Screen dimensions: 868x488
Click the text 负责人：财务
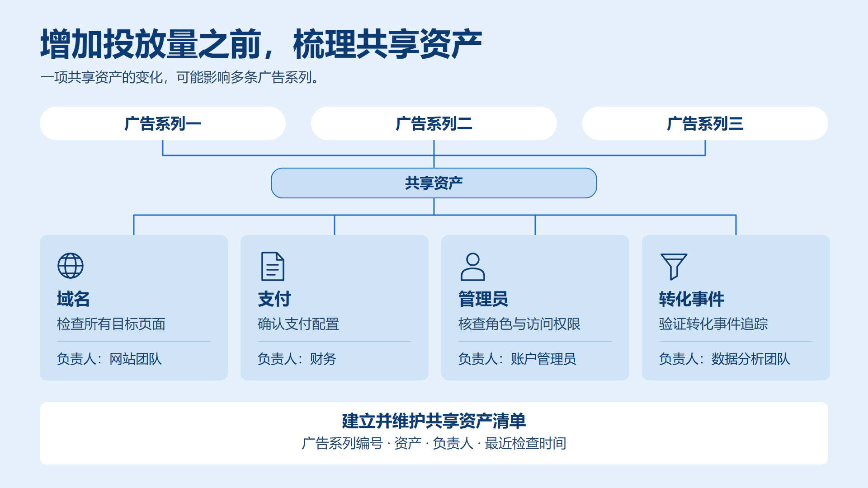(297, 359)
